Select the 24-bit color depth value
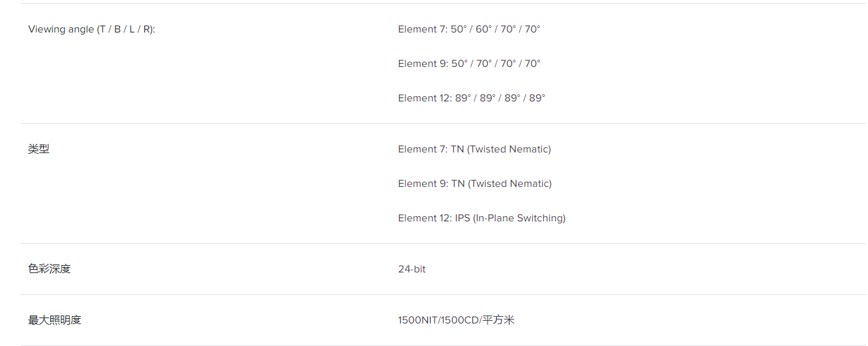868x346 pixels. (412, 269)
